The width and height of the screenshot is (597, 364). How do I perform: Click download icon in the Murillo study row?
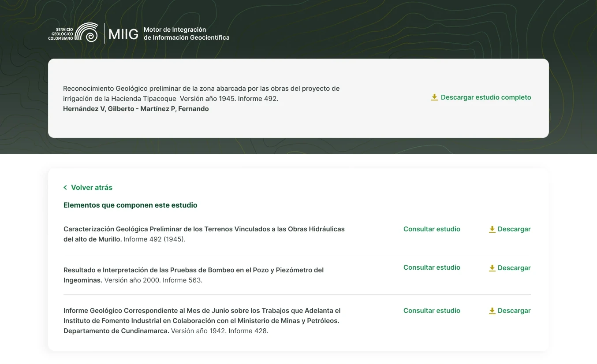pos(492,229)
